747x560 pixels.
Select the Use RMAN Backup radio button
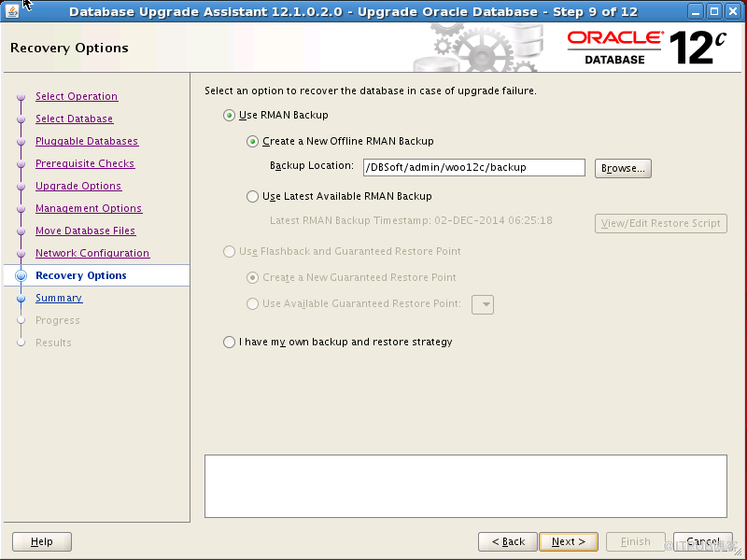pyautogui.click(x=229, y=115)
